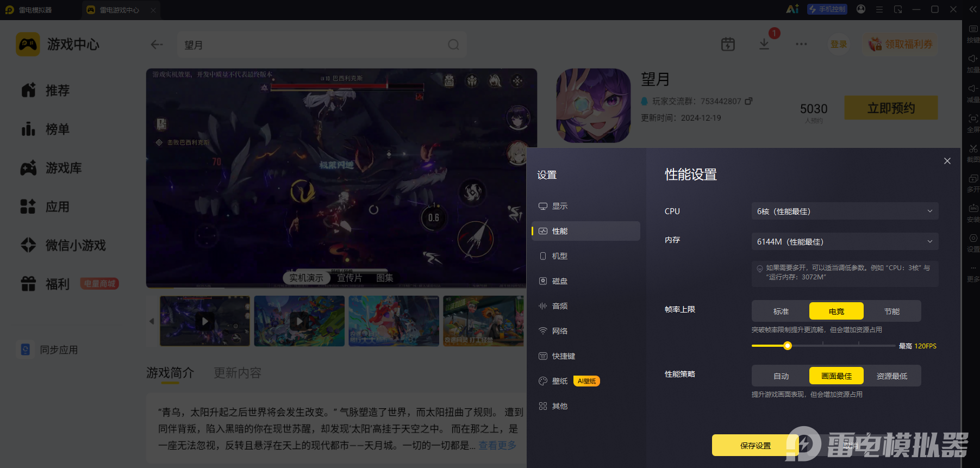Image resolution: width=980 pixels, height=468 pixels.
Task: Click 保存设置 button
Action: pos(756,445)
